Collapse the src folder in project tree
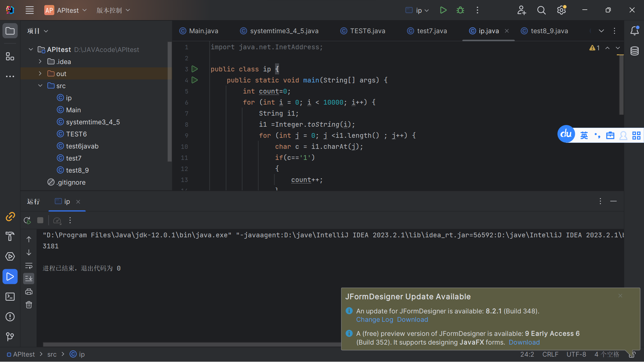Viewport: 644px width, 362px height. coord(40,86)
